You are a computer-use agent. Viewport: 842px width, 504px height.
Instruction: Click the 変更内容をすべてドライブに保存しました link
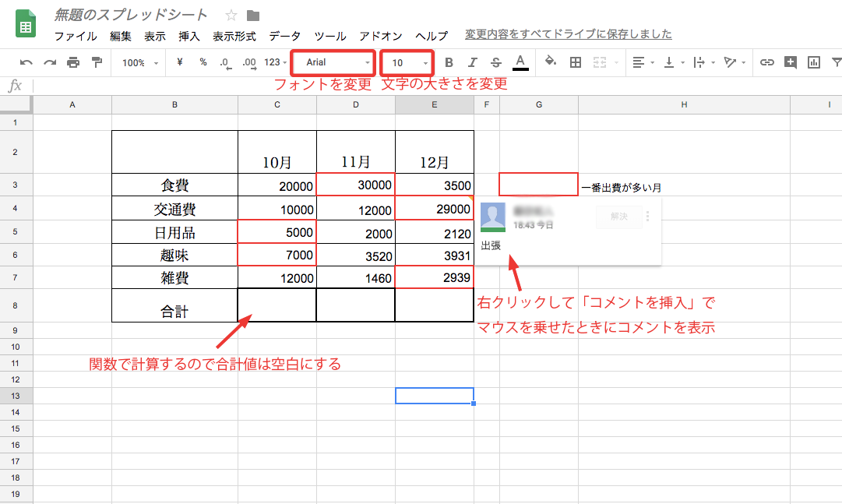coord(568,34)
